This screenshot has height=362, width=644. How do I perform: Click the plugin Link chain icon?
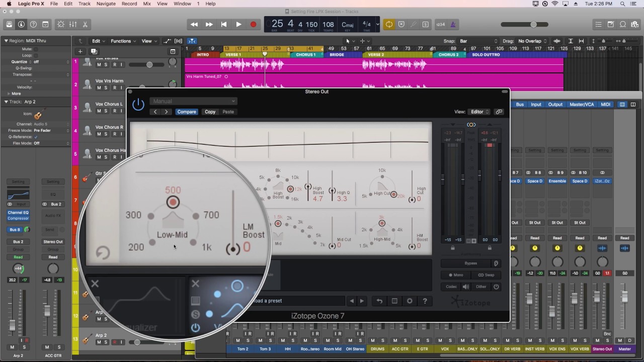tap(499, 112)
